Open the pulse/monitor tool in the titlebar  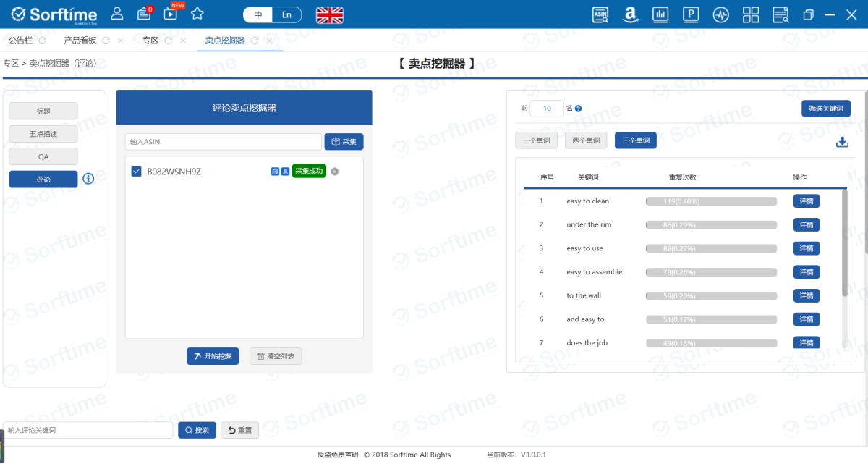[x=720, y=14]
